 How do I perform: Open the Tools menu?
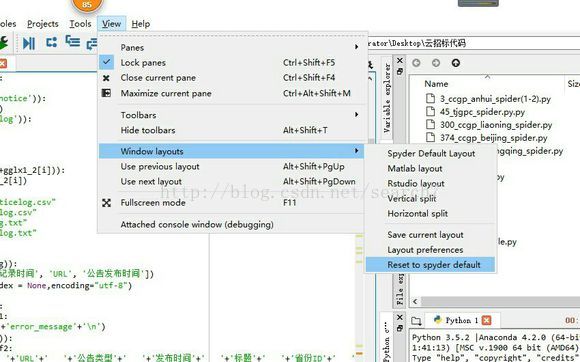pyautogui.click(x=80, y=24)
